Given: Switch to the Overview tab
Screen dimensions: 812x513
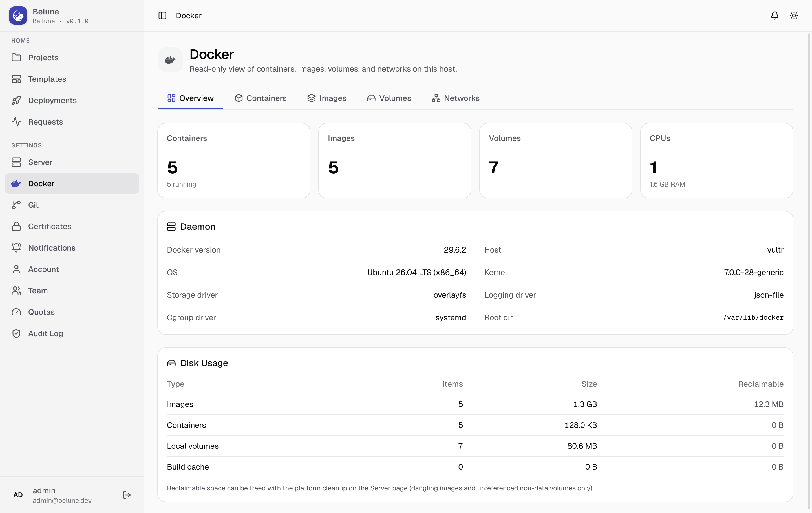Looking at the screenshot, I should pyautogui.click(x=190, y=98).
